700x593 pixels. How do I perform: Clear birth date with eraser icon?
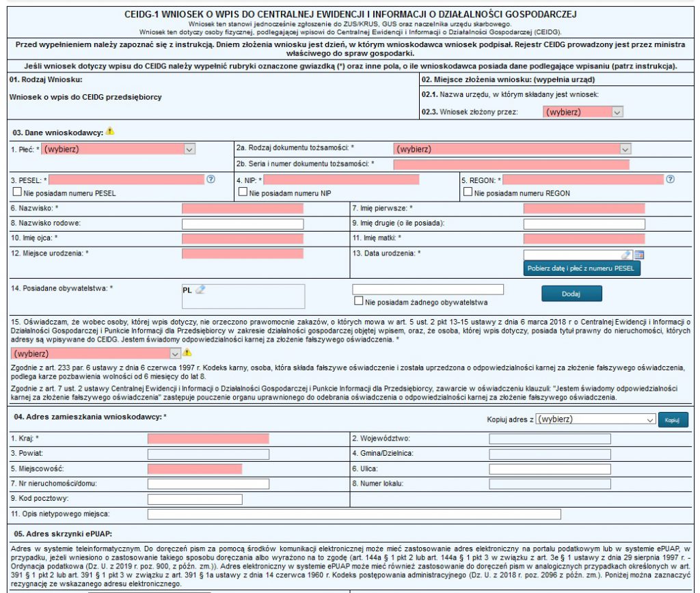click(x=626, y=255)
